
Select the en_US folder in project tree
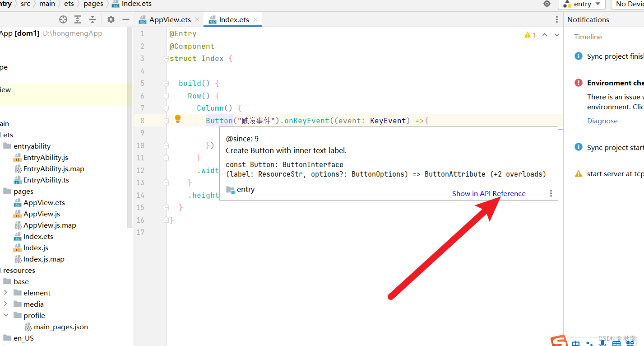(23, 338)
